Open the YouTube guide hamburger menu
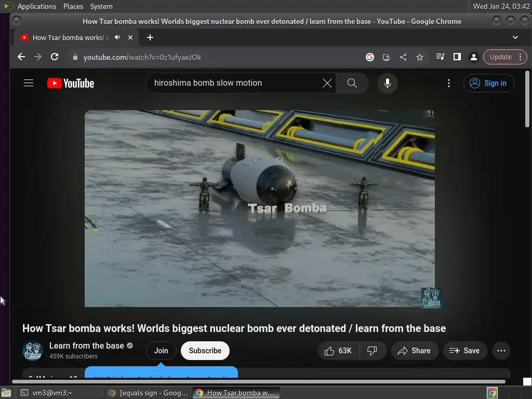 (x=29, y=83)
